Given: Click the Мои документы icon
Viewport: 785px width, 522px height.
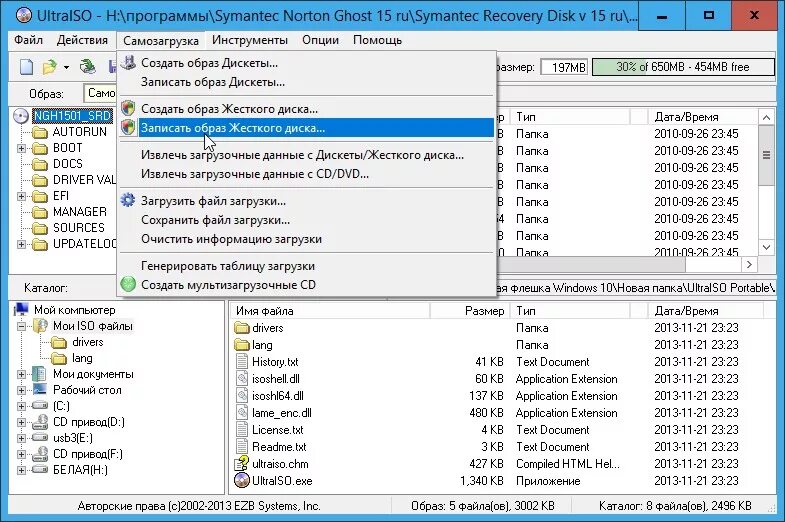Looking at the screenshot, I should point(40,374).
